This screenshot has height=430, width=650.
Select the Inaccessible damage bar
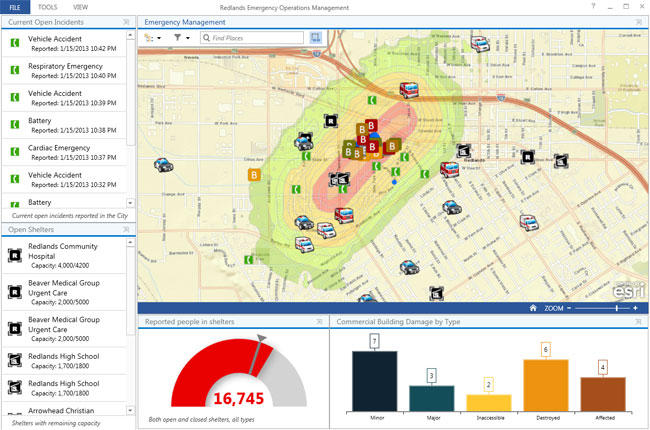point(489,403)
